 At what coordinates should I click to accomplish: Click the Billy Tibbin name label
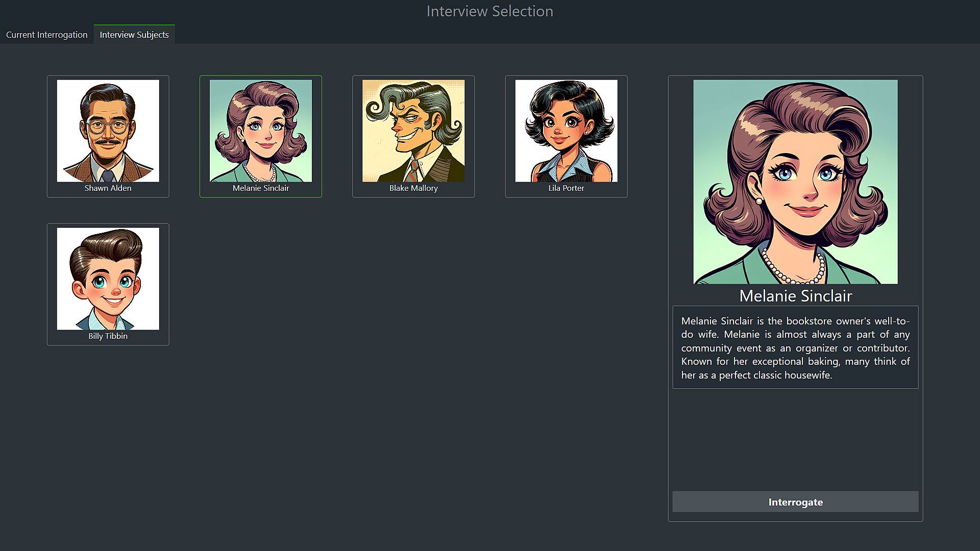tap(108, 336)
